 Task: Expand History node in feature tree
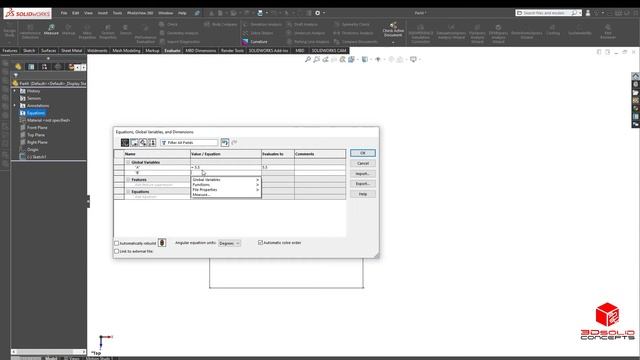[15, 91]
